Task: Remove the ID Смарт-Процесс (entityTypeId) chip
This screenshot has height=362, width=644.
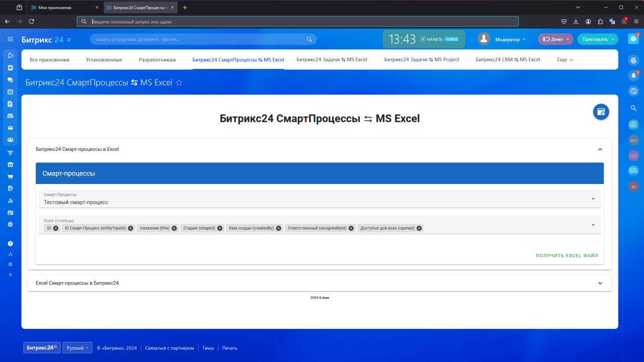Action: (x=131, y=228)
